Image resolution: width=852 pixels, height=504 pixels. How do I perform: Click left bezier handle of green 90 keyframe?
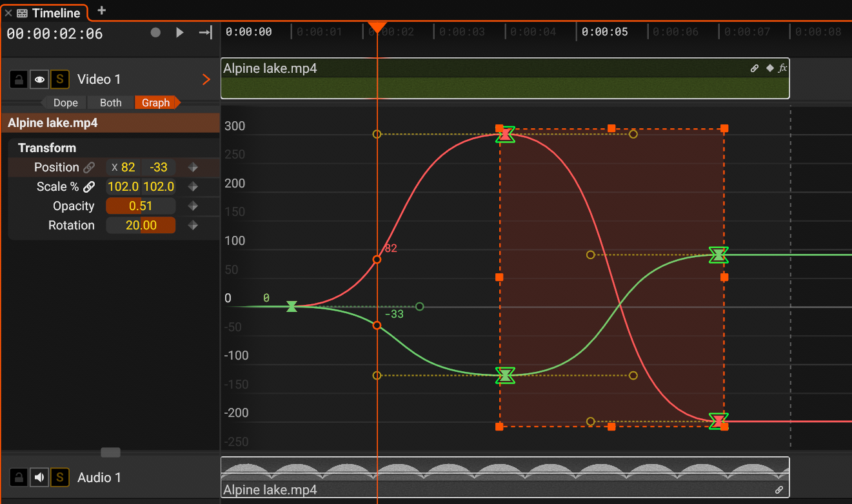pos(590,255)
